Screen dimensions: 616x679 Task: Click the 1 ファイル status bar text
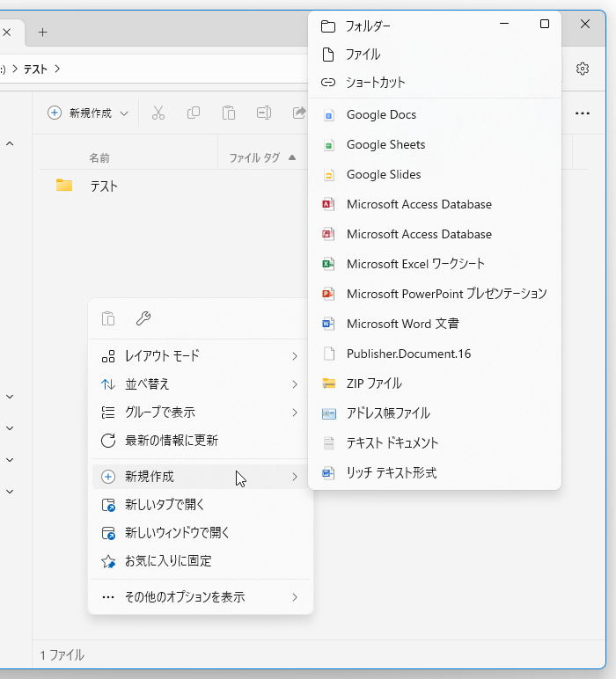(x=62, y=655)
